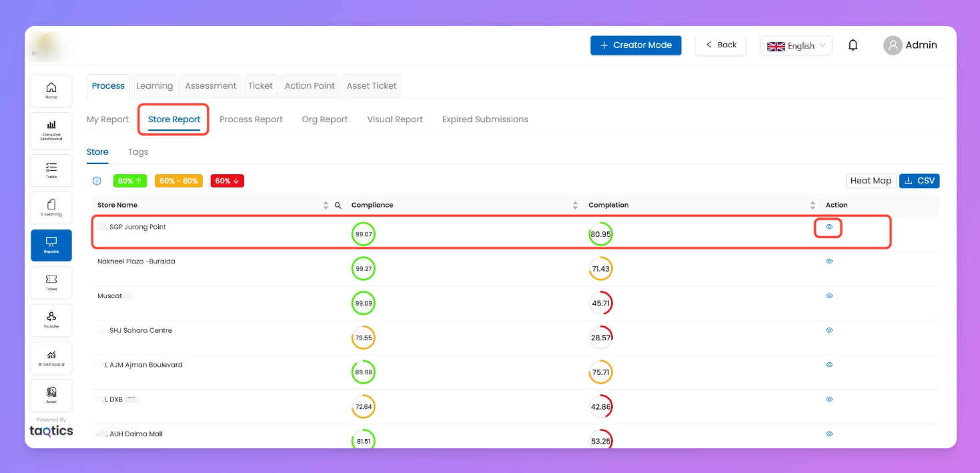Open the Ticket sidebar icon
980x473 pixels.
51,282
